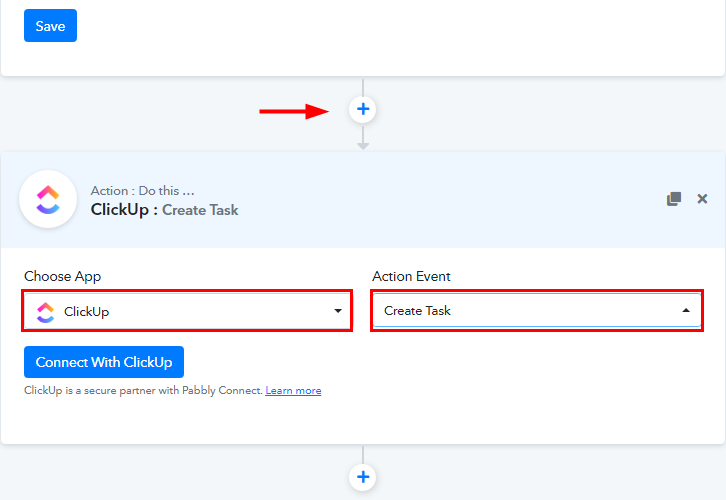Remove the ClickUp action with X icon
Viewport: 726px width, 500px height.
click(702, 199)
